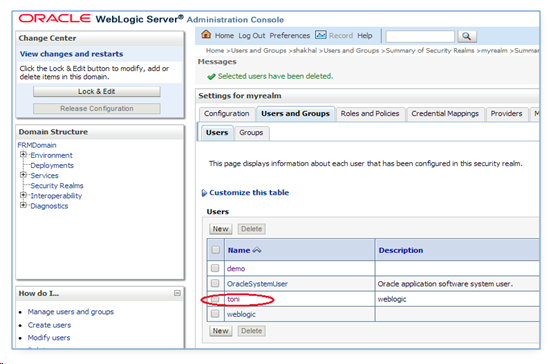This screenshot has height=364, width=550.
Task: Click Create users help link
Action: click(x=49, y=325)
